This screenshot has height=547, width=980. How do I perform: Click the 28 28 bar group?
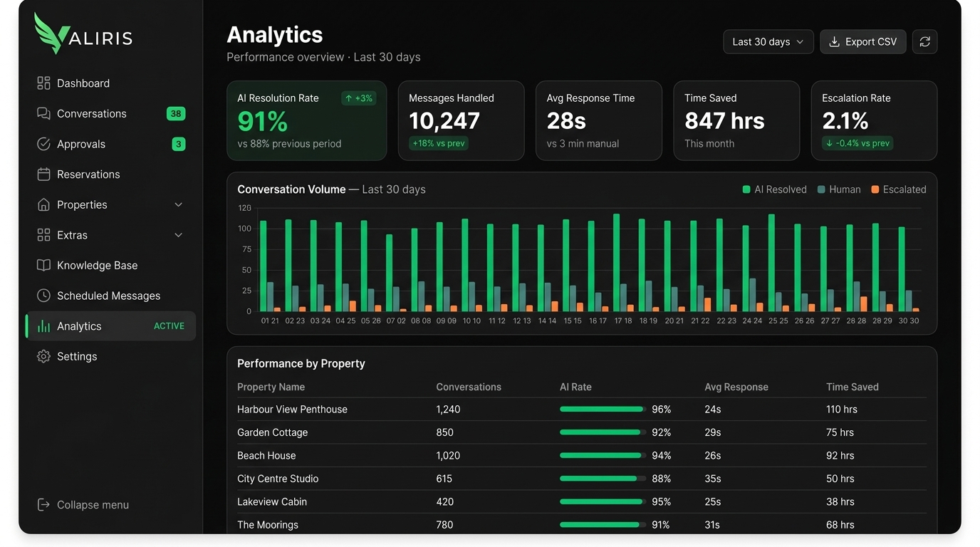856,268
